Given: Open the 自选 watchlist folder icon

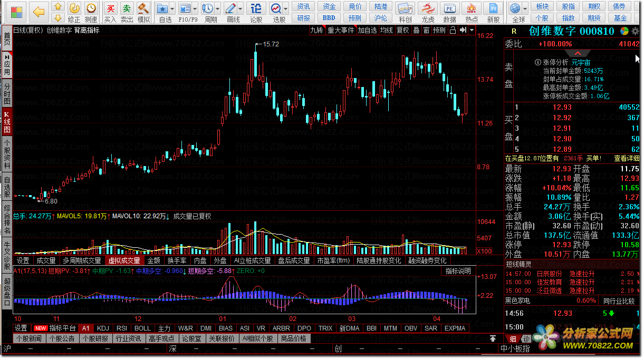Looking at the screenshot, I should (163, 9).
